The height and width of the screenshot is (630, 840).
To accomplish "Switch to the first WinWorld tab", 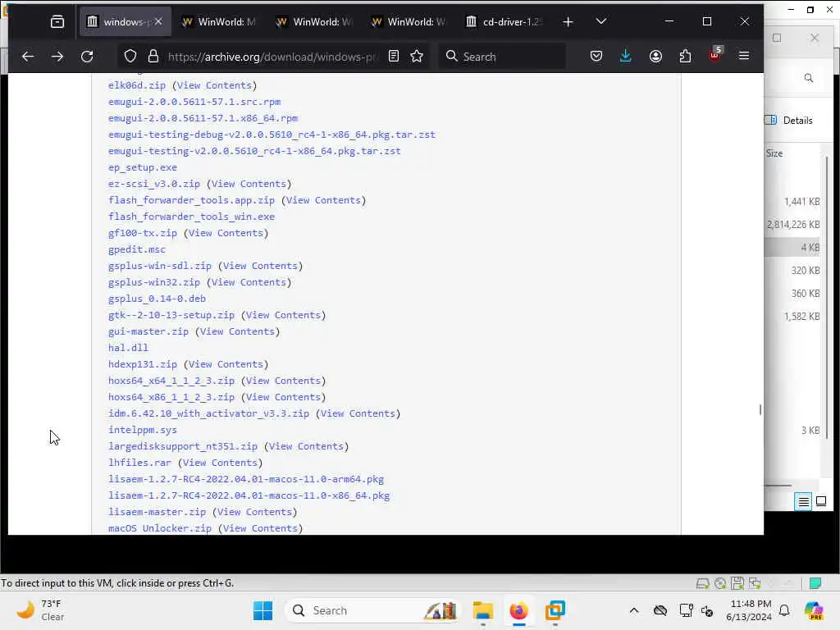I will (x=218, y=21).
